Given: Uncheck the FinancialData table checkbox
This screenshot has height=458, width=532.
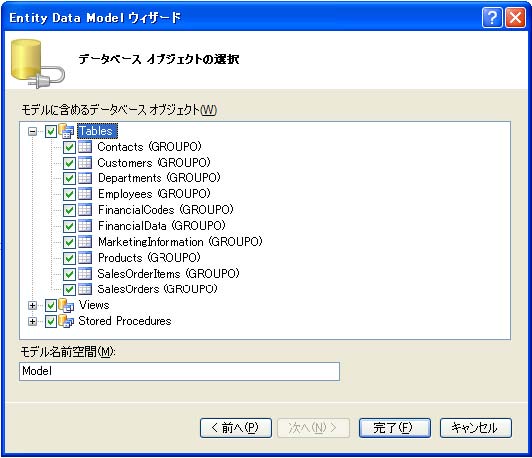Looking at the screenshot, I should (69, 226).
